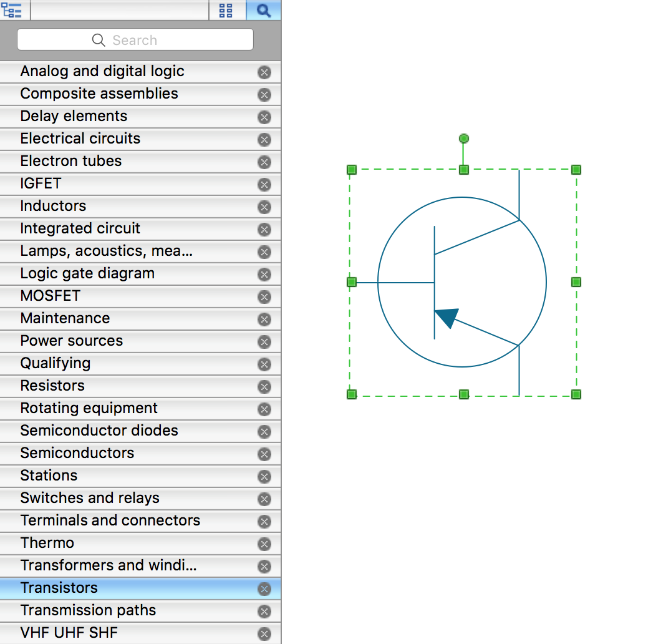This screenshot has height=644, width=671.
Task: Select Electrical circuits library
Action: click(140, 139)
